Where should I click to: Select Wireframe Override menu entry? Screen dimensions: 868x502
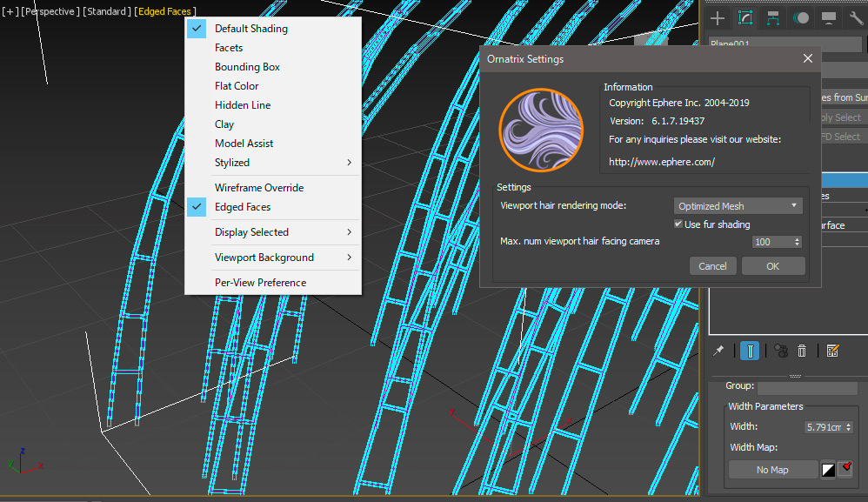[x=259, y=188]
